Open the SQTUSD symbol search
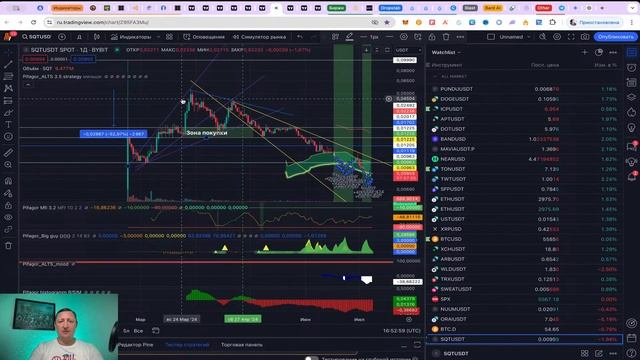Image resolution: width=640 pixels, height=360 pixels. tap(37, 37)
